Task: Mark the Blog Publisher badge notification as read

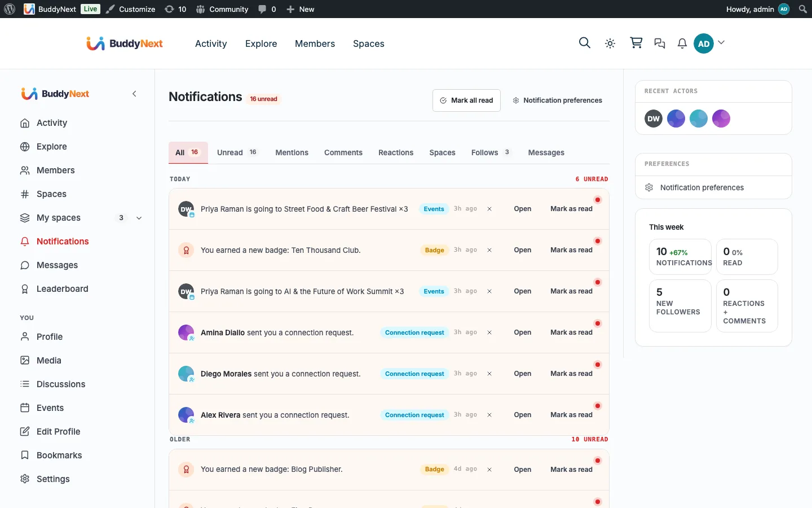Action: (x=571, y=470)
